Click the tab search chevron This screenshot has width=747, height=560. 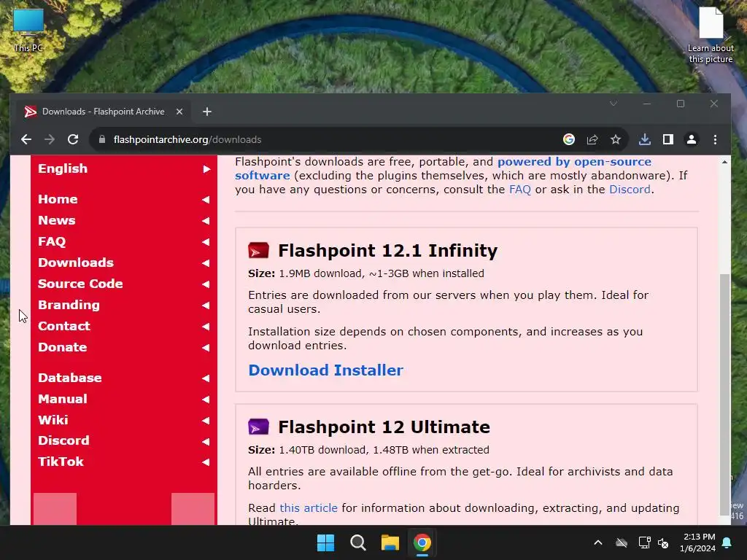click(x=614, y=104)
